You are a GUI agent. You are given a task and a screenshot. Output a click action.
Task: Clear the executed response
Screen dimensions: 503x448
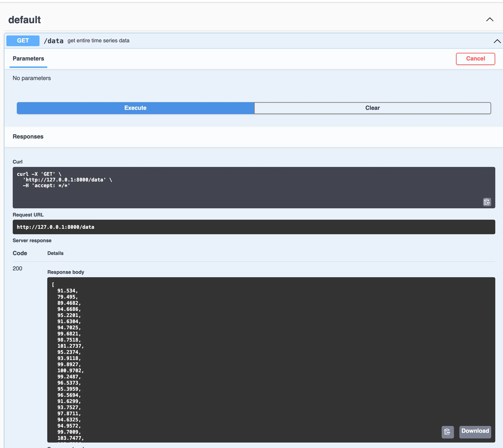372,108
